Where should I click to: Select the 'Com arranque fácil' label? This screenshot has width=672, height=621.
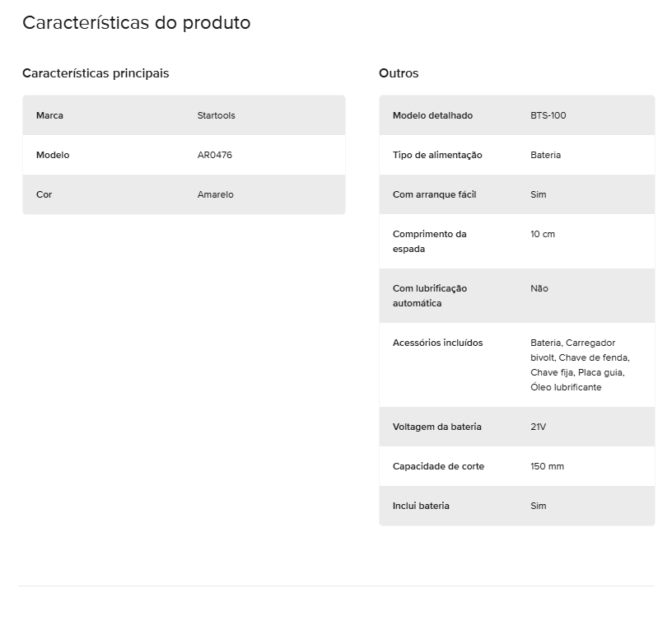(x=435, y=194)
